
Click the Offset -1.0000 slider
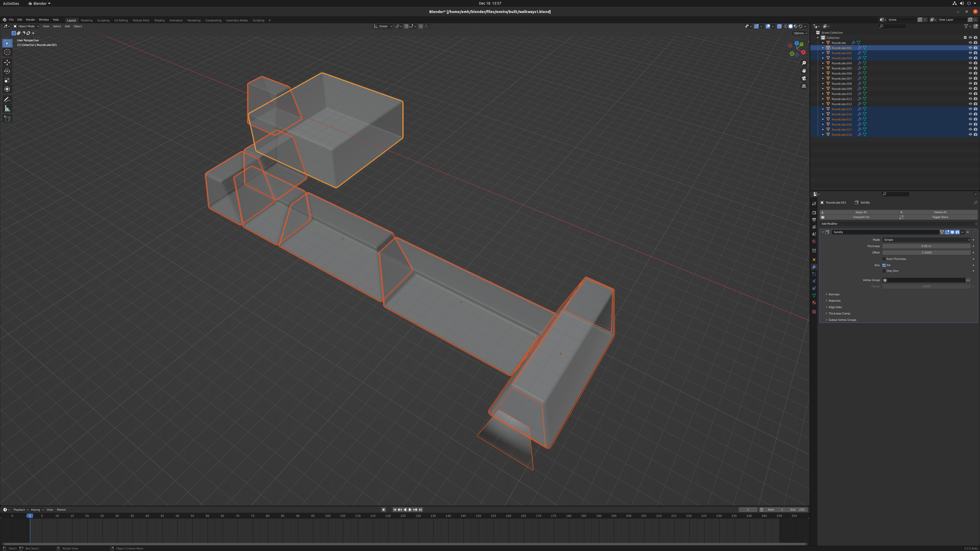coord(926,253)
